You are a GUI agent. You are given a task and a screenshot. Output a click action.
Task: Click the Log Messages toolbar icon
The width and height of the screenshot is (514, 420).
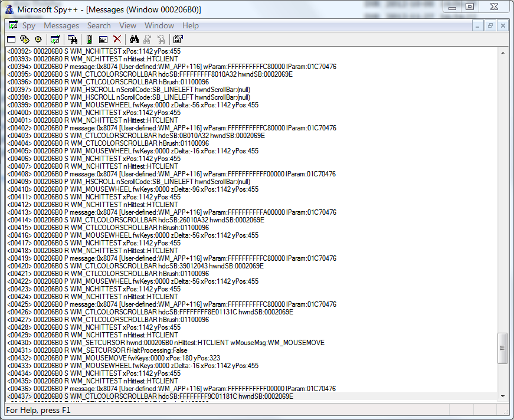coord(55,40)
